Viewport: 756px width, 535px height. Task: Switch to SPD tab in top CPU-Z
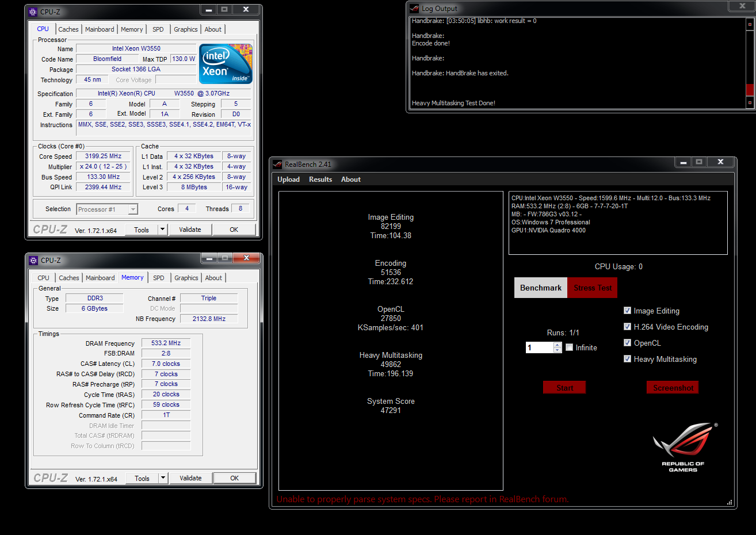(158, 29)
